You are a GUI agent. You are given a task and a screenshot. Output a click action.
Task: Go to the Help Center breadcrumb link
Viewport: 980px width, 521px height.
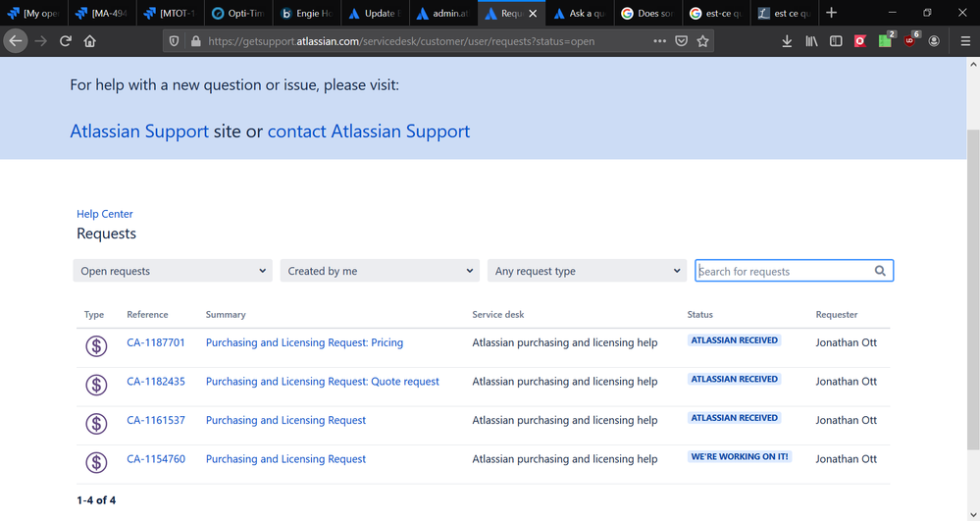point(104,214)
